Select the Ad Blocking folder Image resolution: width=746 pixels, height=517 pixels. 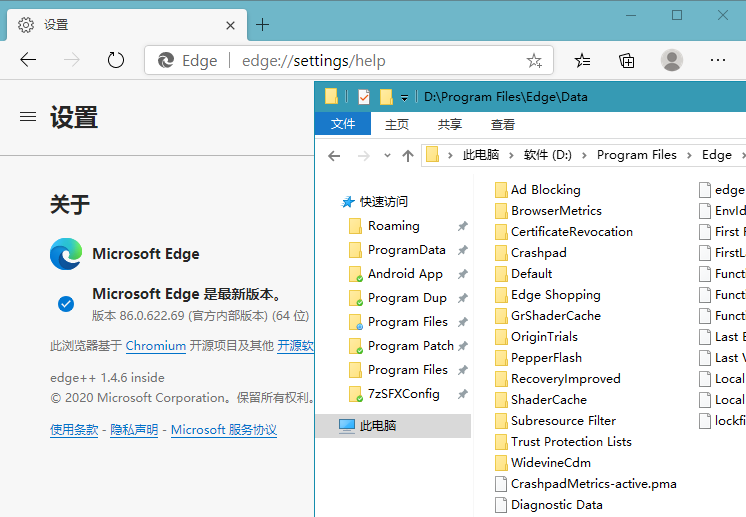tap(538, 190)
